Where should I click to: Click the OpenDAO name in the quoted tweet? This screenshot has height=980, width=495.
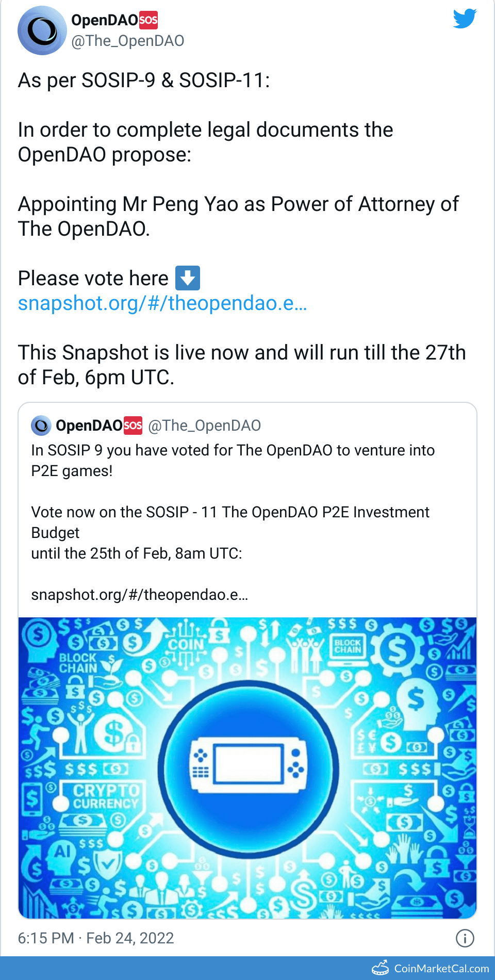89,426
